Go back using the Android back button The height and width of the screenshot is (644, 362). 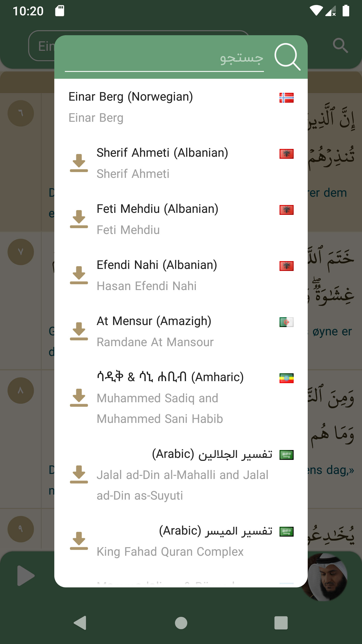(80, 623)
